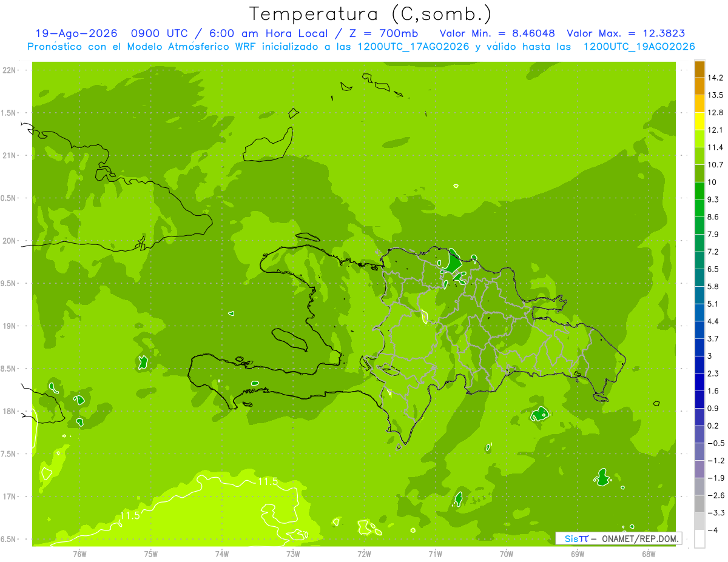Click the '2.3' legend value
The width and height of the screenshot is (728, 562).
point(713,373)
